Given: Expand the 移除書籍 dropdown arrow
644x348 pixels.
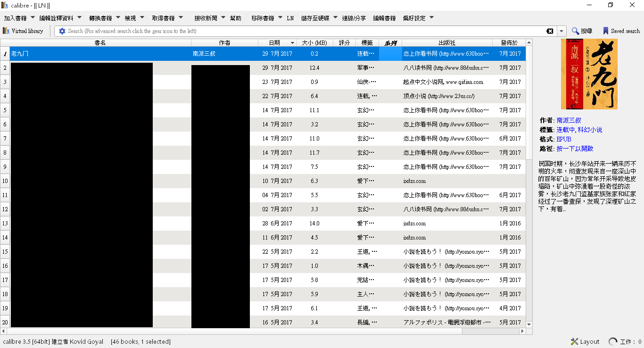Looking at the screenshot, I should (x=280, y=18).
